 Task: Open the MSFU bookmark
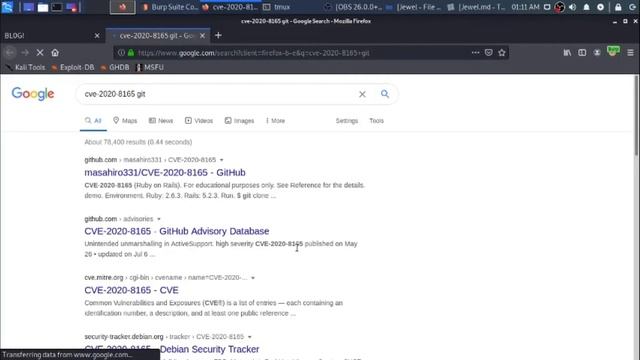150,67
